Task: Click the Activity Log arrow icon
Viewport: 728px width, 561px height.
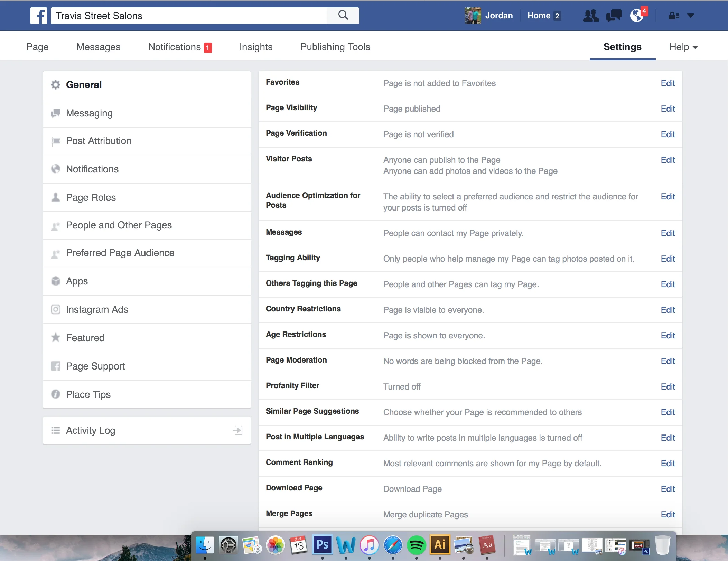Action: tap(238, 430)
